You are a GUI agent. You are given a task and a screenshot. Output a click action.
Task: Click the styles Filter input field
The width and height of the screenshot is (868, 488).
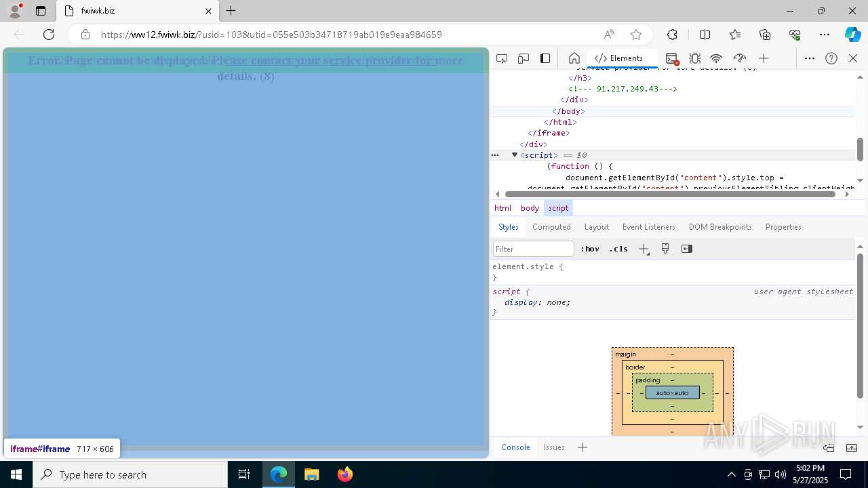tap(534, 249)
